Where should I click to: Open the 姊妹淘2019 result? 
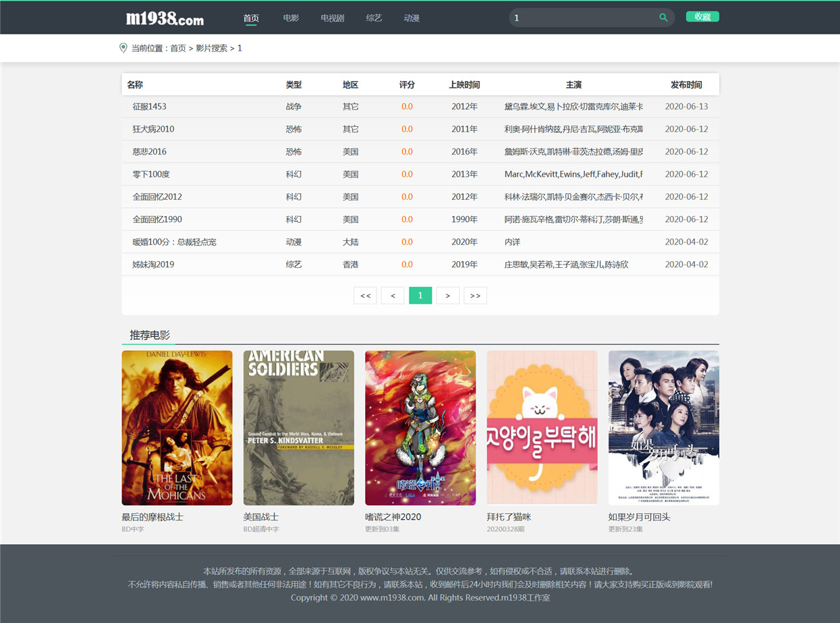coord(153,265)
